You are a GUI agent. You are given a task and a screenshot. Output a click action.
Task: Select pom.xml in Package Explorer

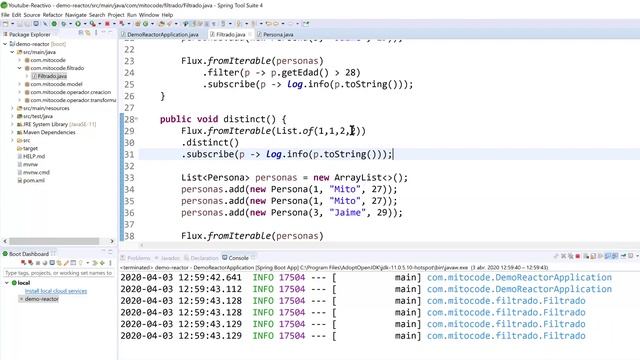[x=33, y=180]
